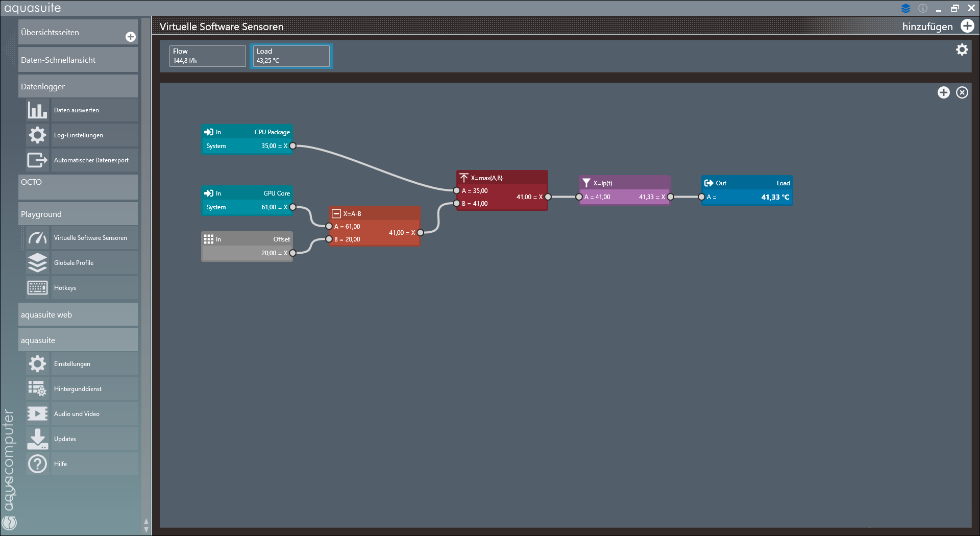The width and height of the screenshot is (980, 536).
Task: Expand the aquasuite web section
Action: tap(78, 314)
